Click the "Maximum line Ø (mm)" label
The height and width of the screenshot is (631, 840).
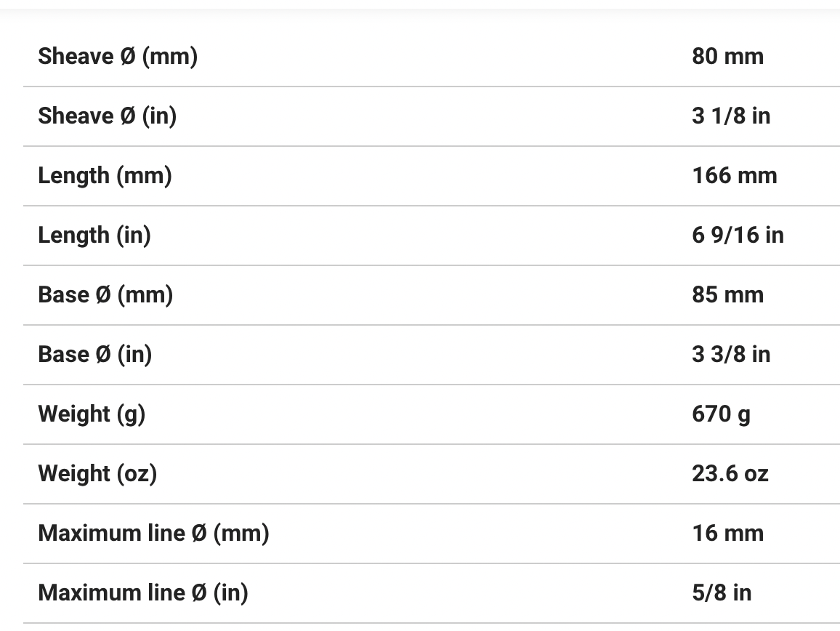pos(153,533)
